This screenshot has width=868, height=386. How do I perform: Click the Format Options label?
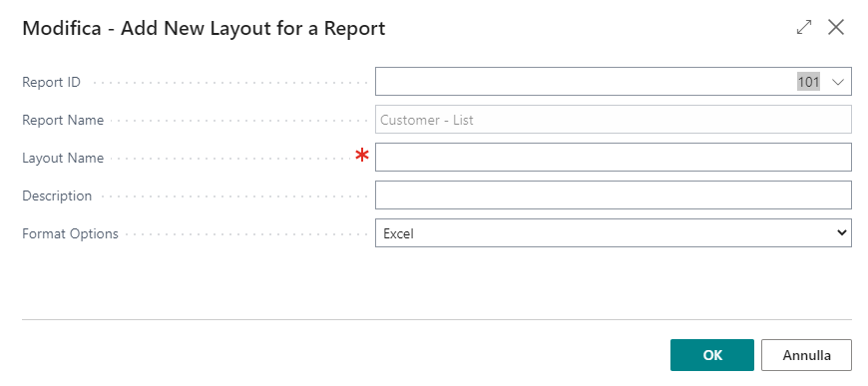click(70, 233)
